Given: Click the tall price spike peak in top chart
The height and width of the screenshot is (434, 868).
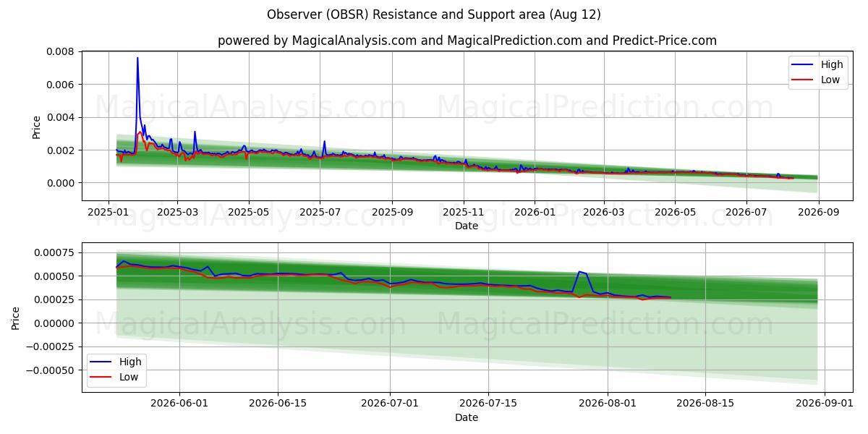Looking at the screenshot, I should tap(137, 59).
